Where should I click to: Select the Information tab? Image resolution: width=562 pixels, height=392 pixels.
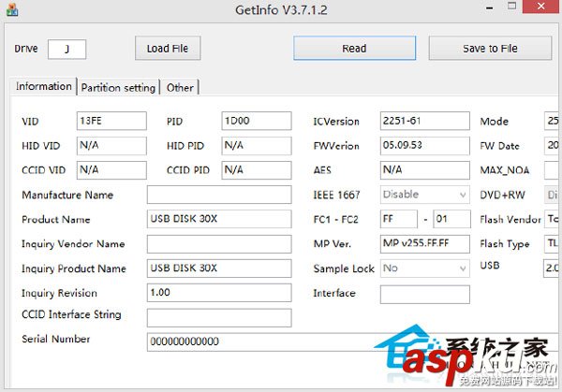[x=44, y=87]
